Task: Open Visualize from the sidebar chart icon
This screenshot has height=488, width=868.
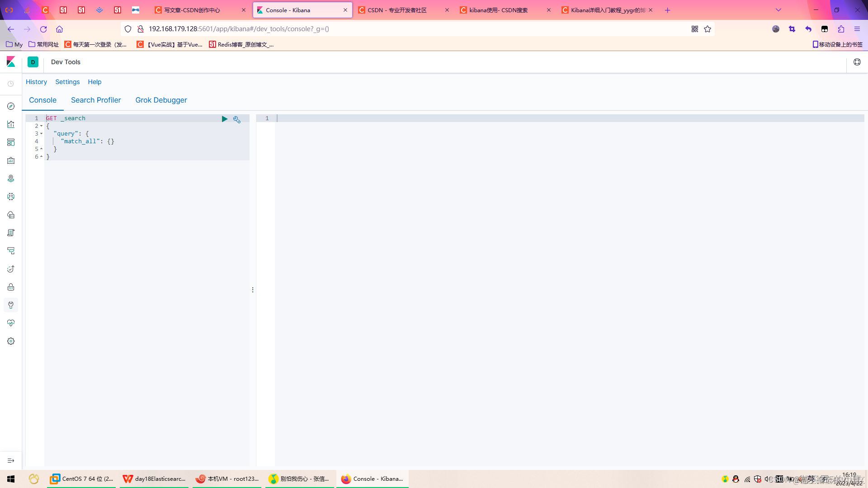Action: click(11, 124)
